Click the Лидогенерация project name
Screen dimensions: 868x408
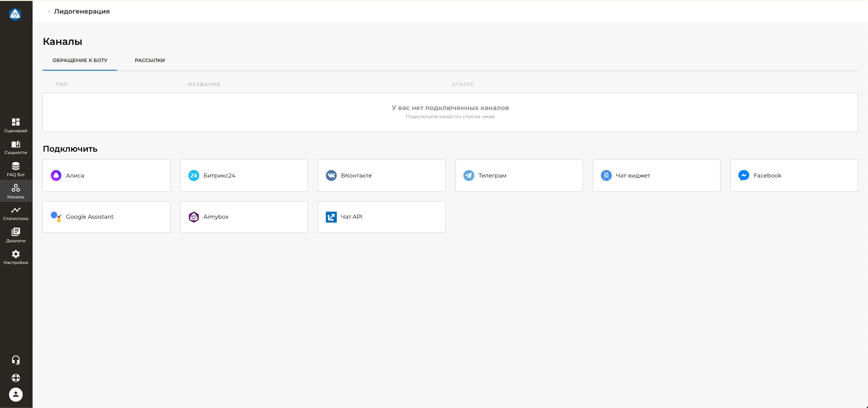(82, 11)
